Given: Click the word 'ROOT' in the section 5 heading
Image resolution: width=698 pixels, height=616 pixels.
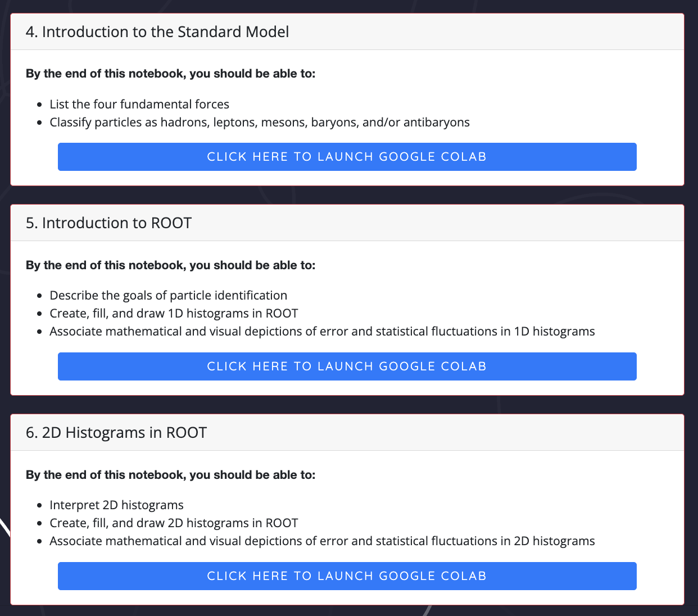Looking at the screenshot, I should coord(171,223).
